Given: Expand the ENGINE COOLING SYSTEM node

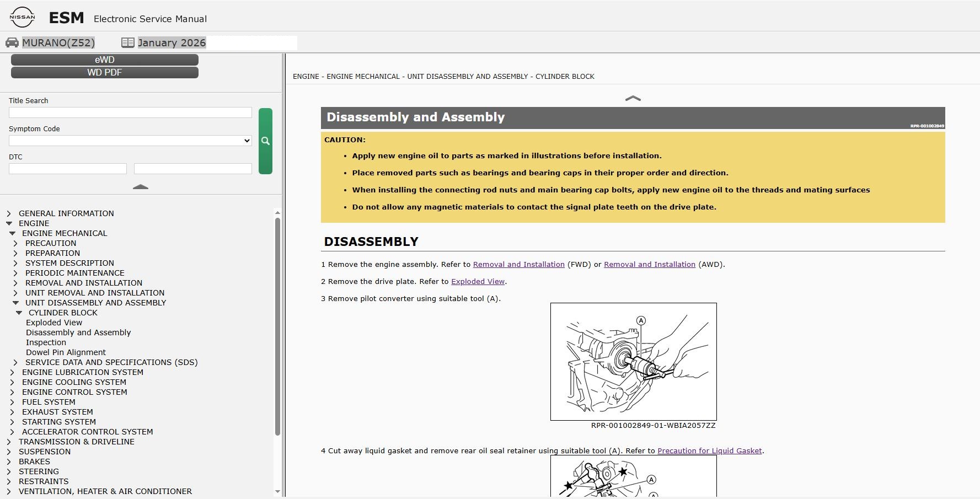Looking at the screenshot, I should pos(12,382).
